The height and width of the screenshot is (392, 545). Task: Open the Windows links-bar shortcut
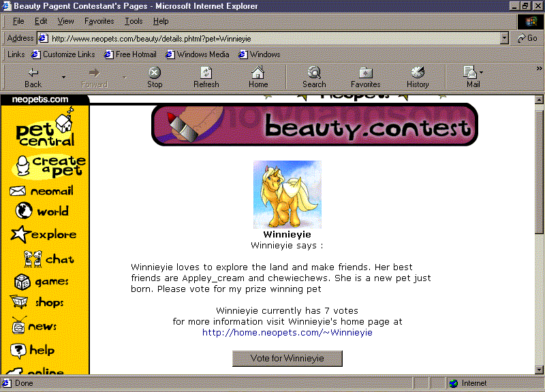point(260,54)
